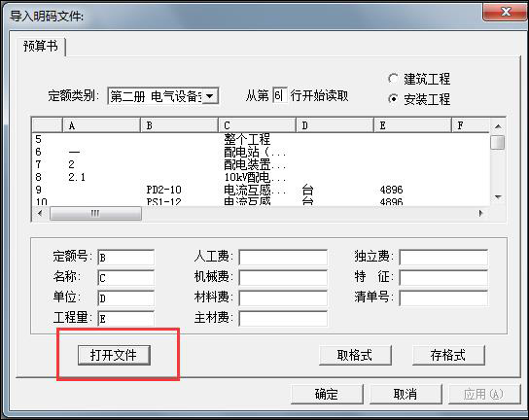Select column header F
The width and height of the screenshot is (529, 420).
471,125
